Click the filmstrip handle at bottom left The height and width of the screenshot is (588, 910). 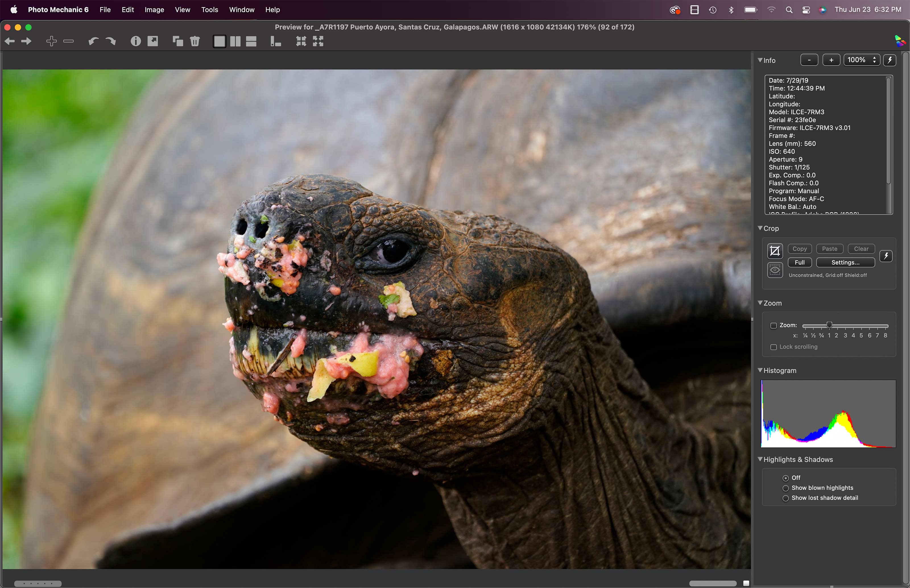(38, 584)
